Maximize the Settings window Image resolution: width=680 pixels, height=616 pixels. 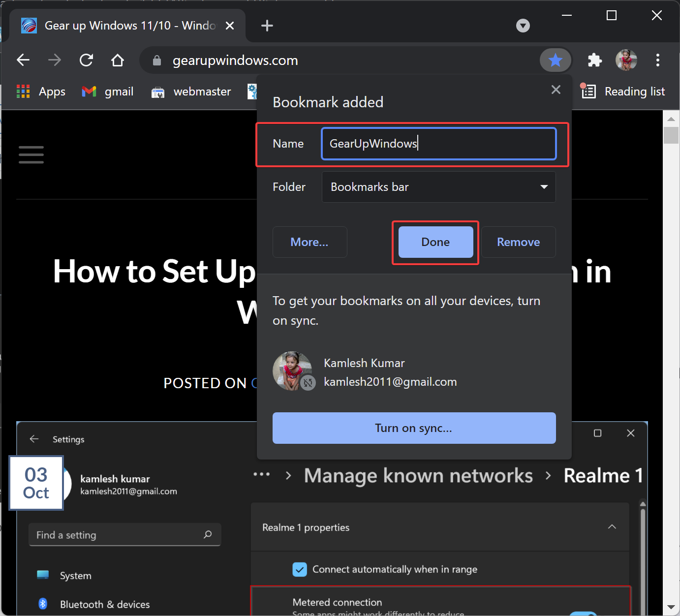[598, 433]
